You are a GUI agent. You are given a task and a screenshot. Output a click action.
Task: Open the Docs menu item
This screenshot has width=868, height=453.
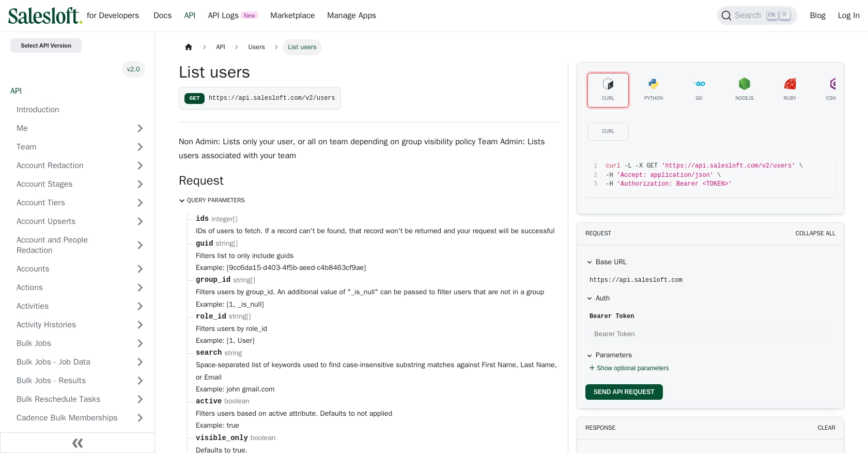162,16
